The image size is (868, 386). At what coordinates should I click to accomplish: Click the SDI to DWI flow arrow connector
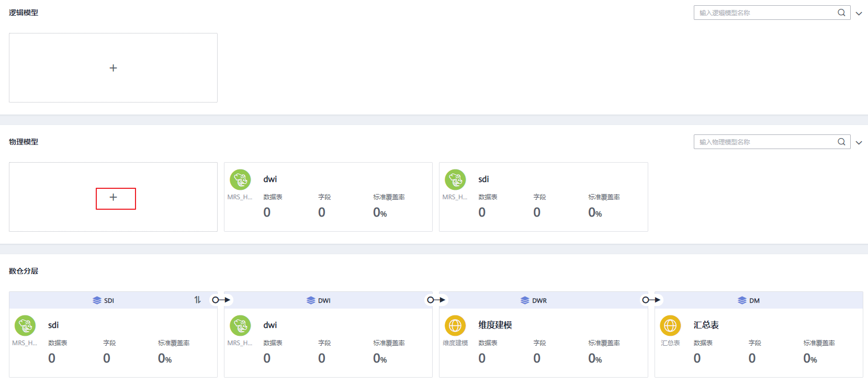pos(221,300)
